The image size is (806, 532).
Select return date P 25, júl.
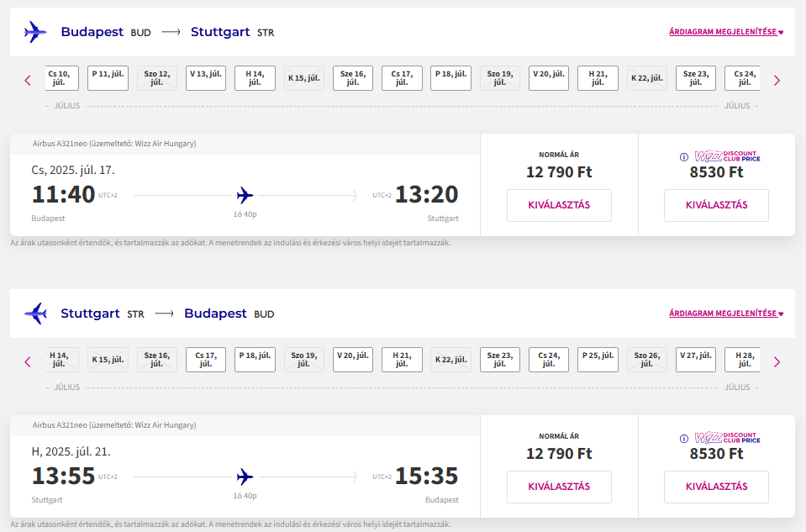click(x=598, y=360)
